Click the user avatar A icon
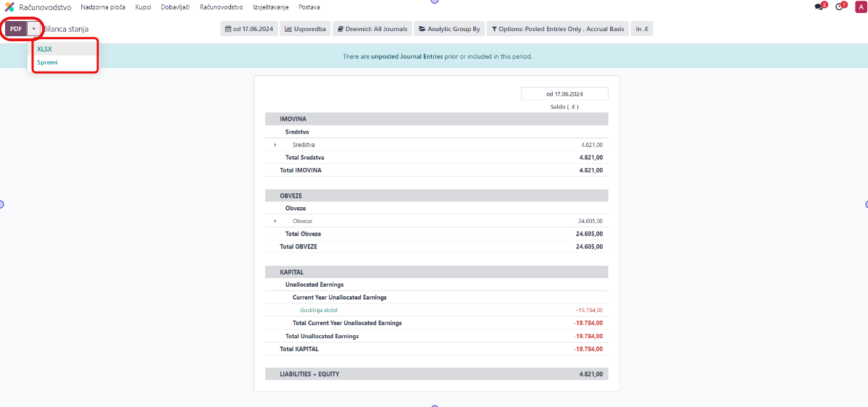The height and width of the screenshot is (407, 868). [x=859, y=7]
